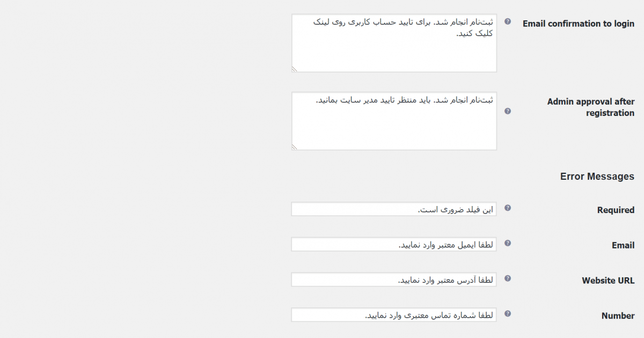
Task: Focus the Email confirmation to login textarea
Action: click(x=394, y=43)
